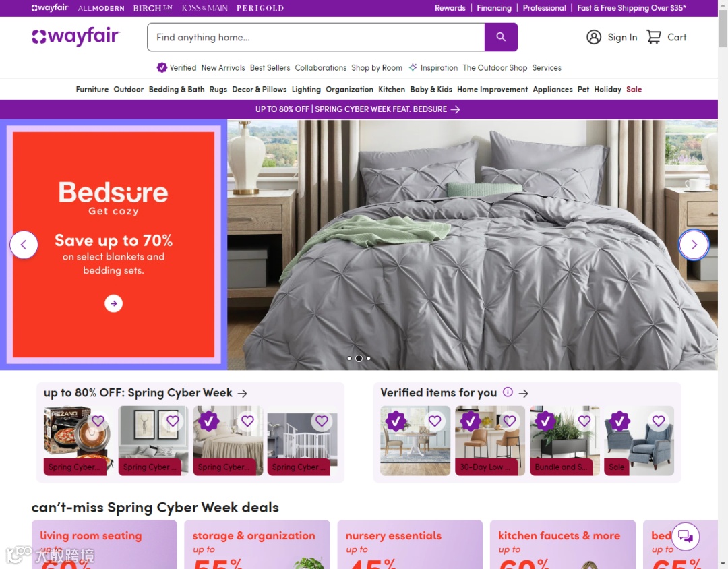Expand the Verified items for you arrow
The image size is (728, 569).
pos(523,394)
